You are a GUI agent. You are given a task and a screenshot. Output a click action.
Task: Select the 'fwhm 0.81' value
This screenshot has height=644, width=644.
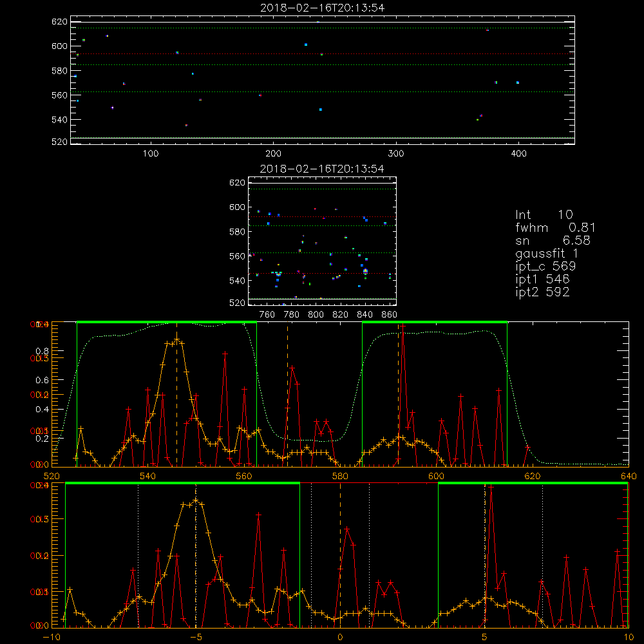click(x=555, y=227)
